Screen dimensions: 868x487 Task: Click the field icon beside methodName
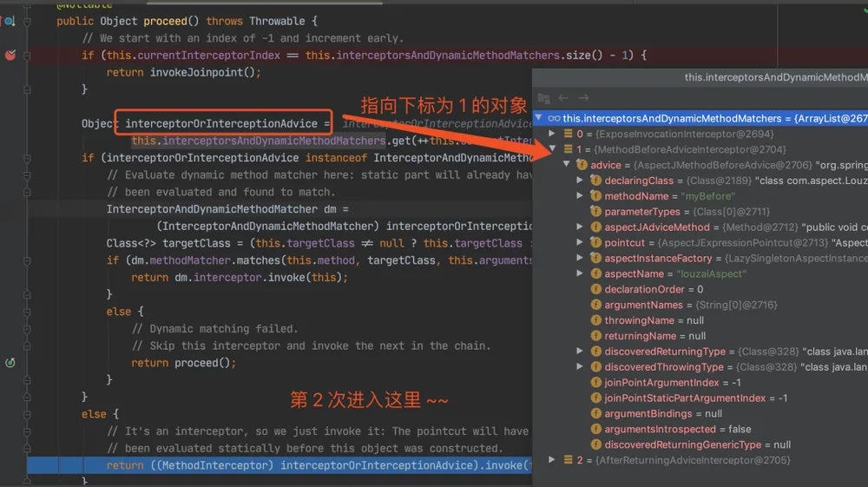pyautogui.click(x=595, y=196)
